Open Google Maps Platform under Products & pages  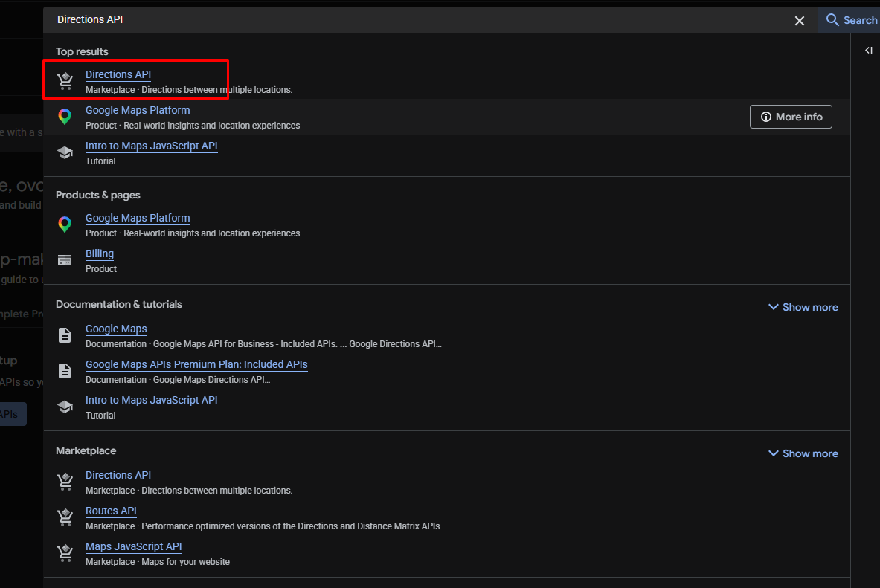click(x=138, y=218)
